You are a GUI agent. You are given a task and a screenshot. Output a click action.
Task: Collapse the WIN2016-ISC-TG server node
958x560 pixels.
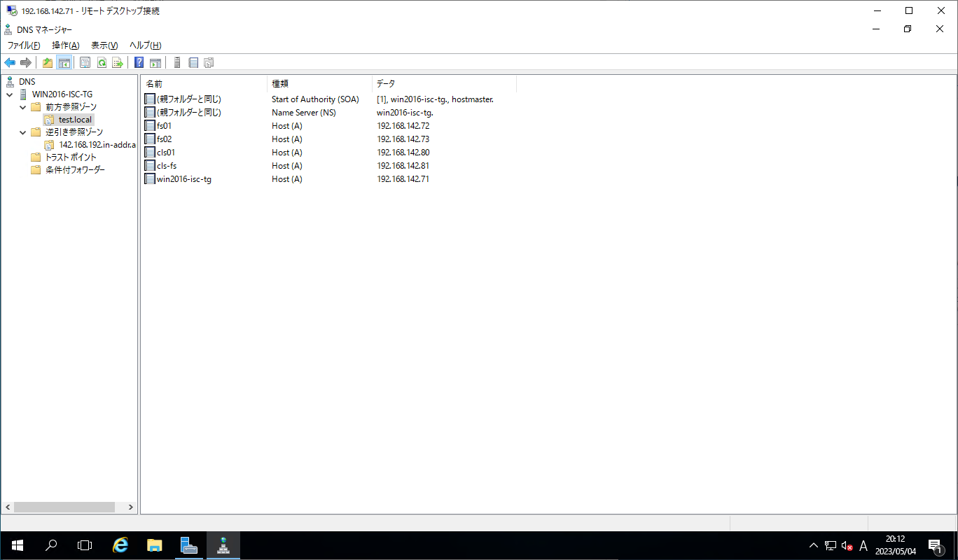coord(9,94)
